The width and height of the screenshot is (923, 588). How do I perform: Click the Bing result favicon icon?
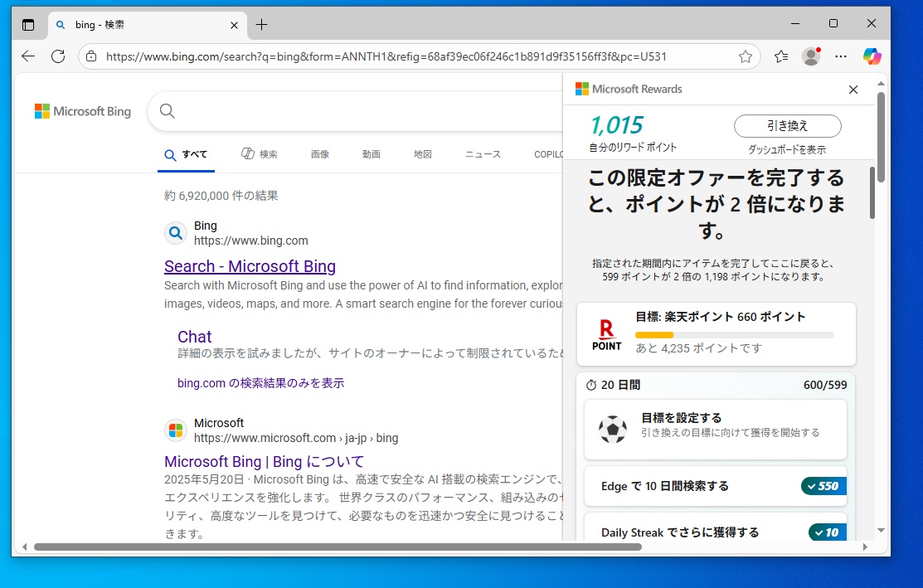tap(176, 233)
